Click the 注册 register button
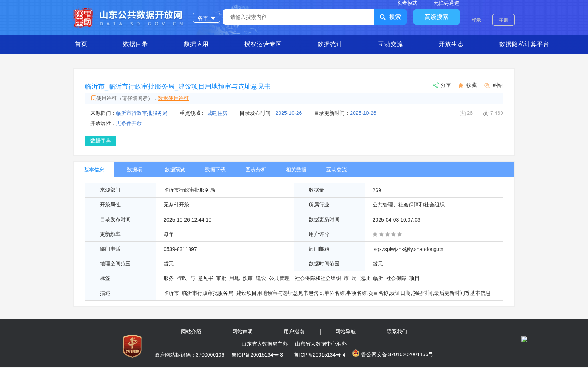Viewport: 588px width, 368px height. click(503, 20)
